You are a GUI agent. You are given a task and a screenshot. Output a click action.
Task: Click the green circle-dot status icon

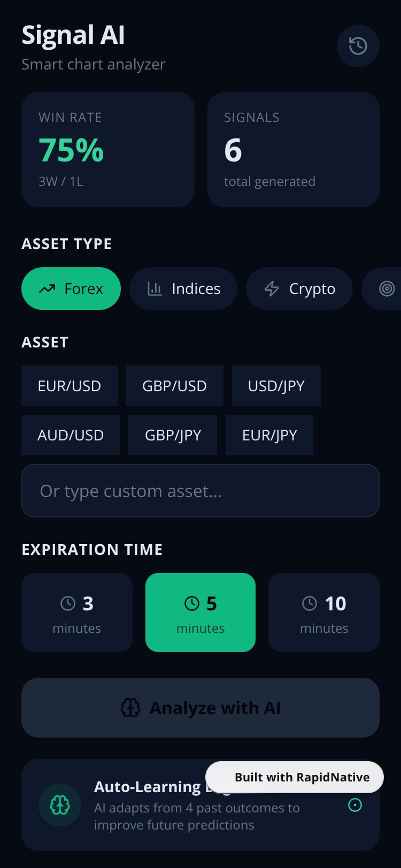pyautogui.click(x=355, y=805)
